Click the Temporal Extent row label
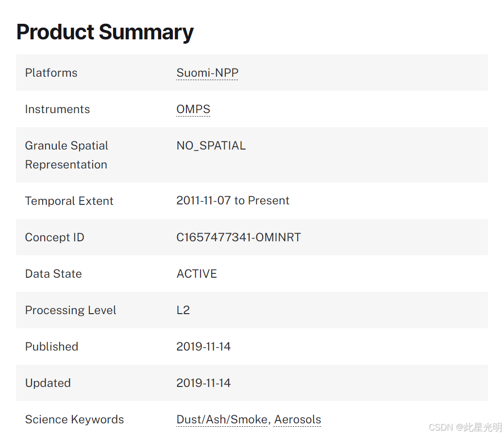Screen dimensions: 504x436 pos(69,201)
